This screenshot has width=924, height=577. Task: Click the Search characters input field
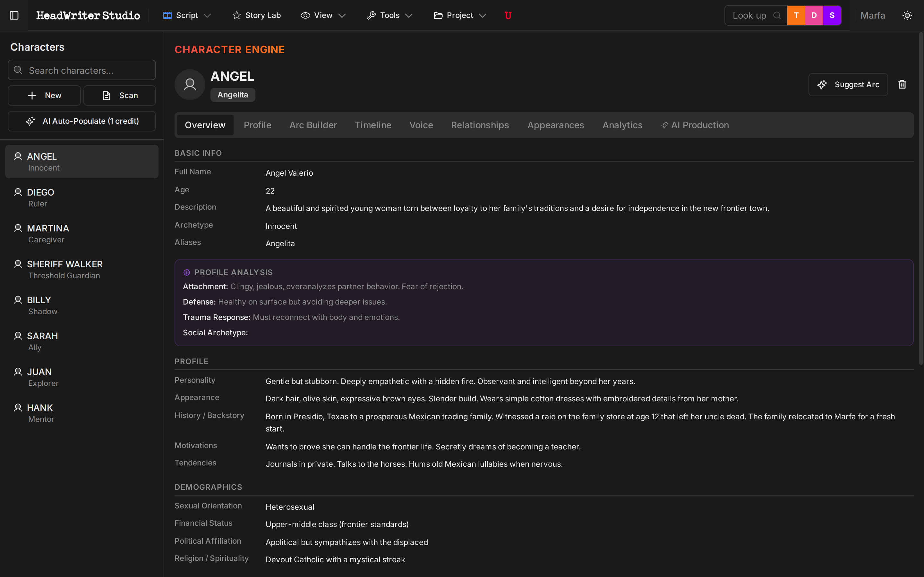point(81,70)
